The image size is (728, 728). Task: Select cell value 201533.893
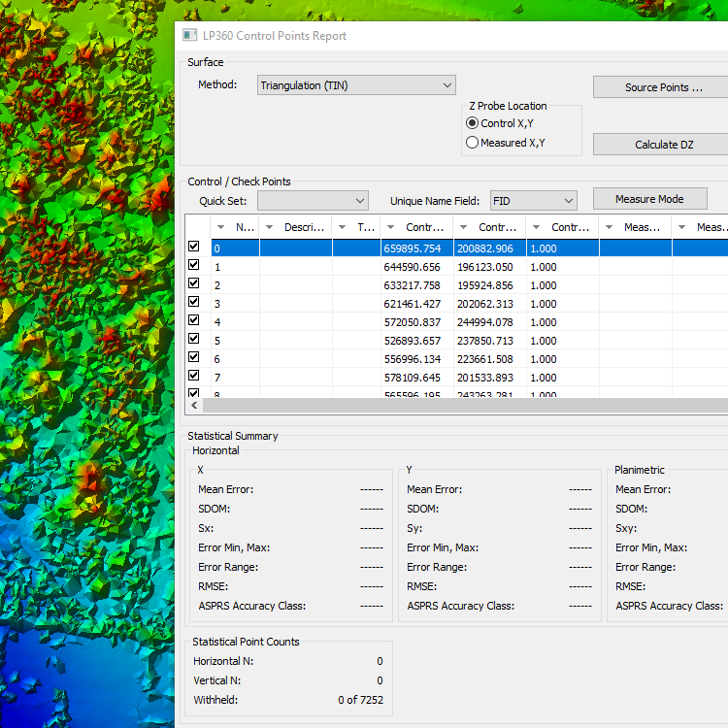pos(485,378)
